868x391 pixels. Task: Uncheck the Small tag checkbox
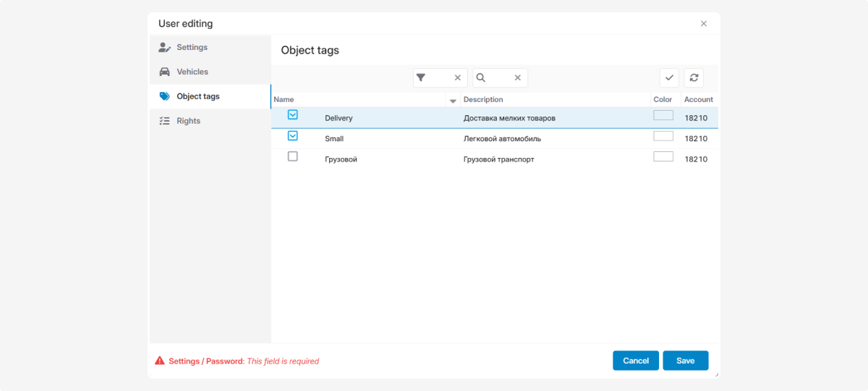pos(293,135)
